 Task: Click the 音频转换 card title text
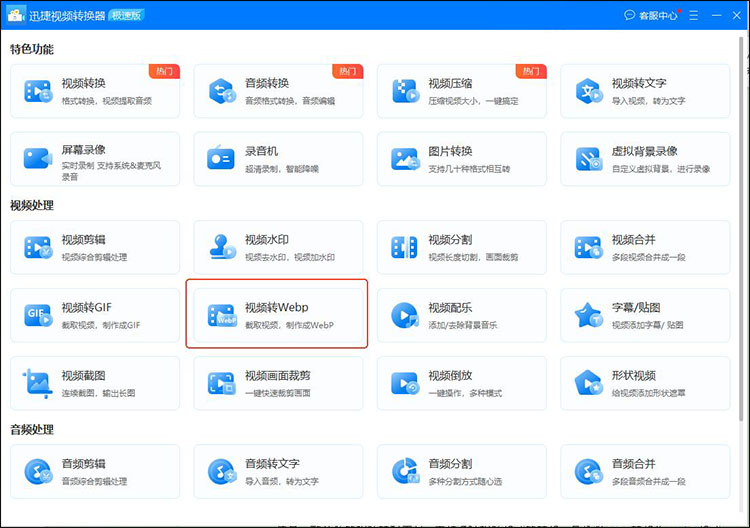tap(267, 83)
